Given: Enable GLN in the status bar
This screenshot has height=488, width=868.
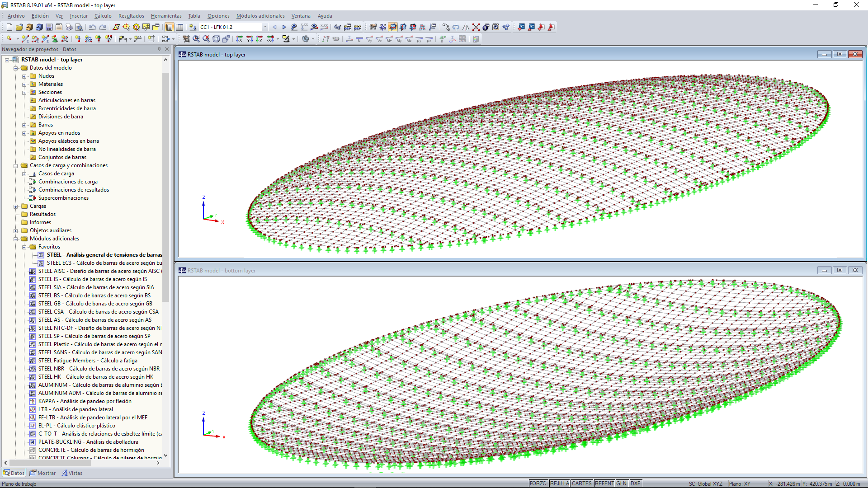Looking at the screenshot, I should 622,483.
